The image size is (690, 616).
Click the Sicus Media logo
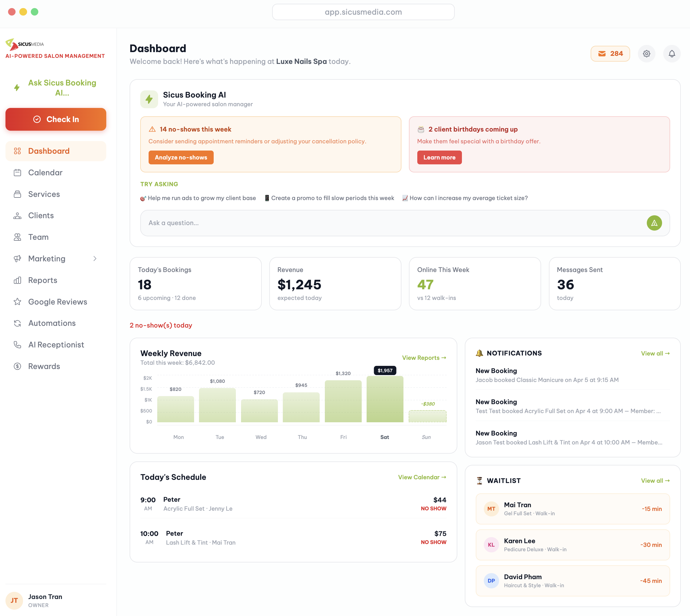(x=25, y=44)
